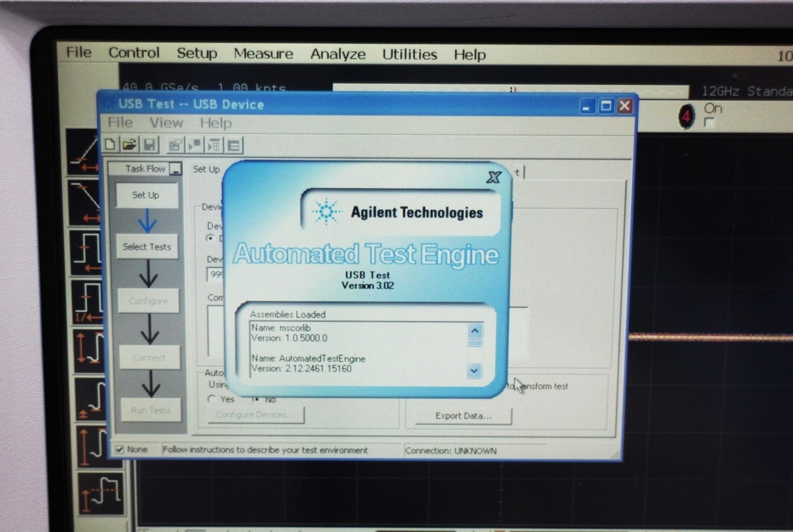Click Run Tests step in Task Flow
Screen dimensions: 793x532
click(x=151, y=410)
